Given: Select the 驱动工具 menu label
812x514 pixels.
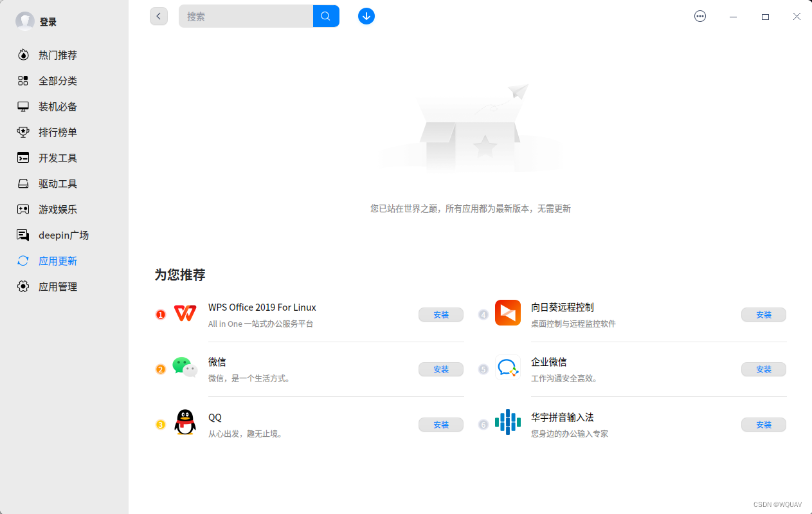Looking at the screenshot, I should 58,184.
